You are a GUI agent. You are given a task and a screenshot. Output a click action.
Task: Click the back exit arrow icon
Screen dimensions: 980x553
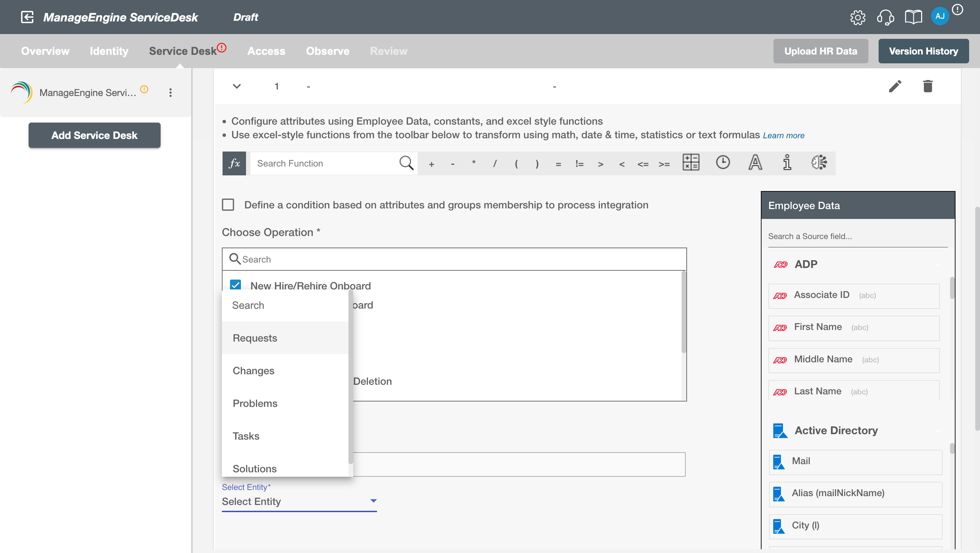tap(27, 17)
